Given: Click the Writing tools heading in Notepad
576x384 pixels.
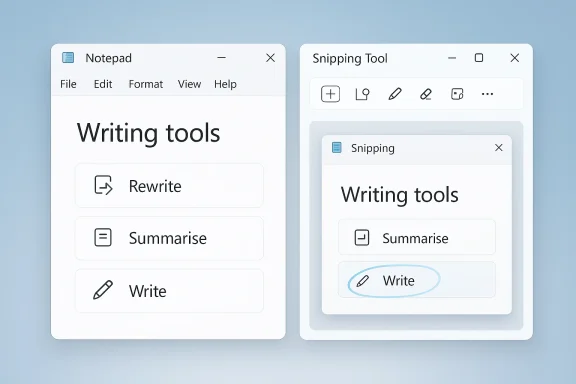Looking at the screenshot, I should (x=148, y=133).
